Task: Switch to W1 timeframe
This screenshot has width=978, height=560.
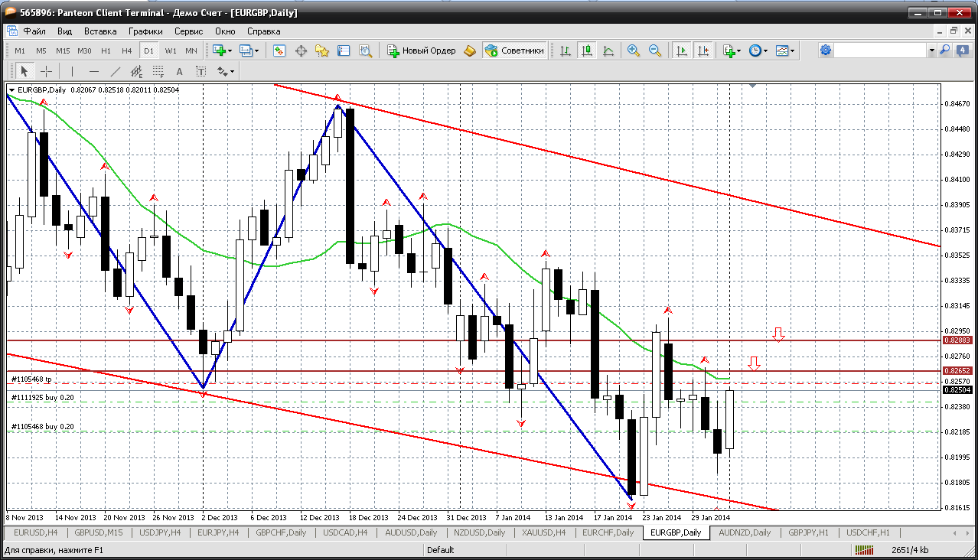Action: tap(170, 50)
